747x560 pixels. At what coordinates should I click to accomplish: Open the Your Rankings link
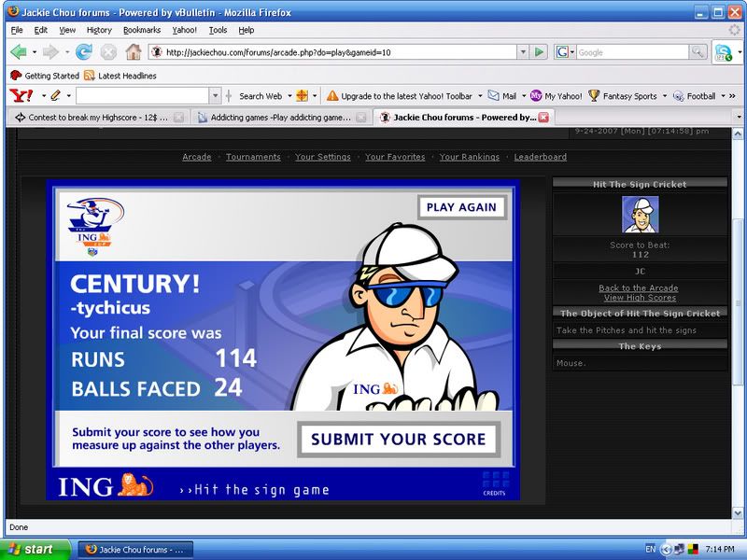tap(470, 157)
